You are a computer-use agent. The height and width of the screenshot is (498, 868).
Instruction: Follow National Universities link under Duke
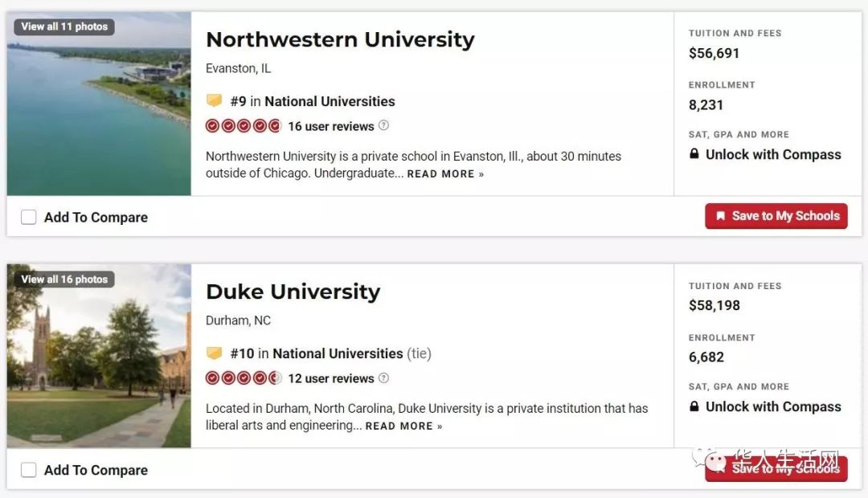click(338, 353)
